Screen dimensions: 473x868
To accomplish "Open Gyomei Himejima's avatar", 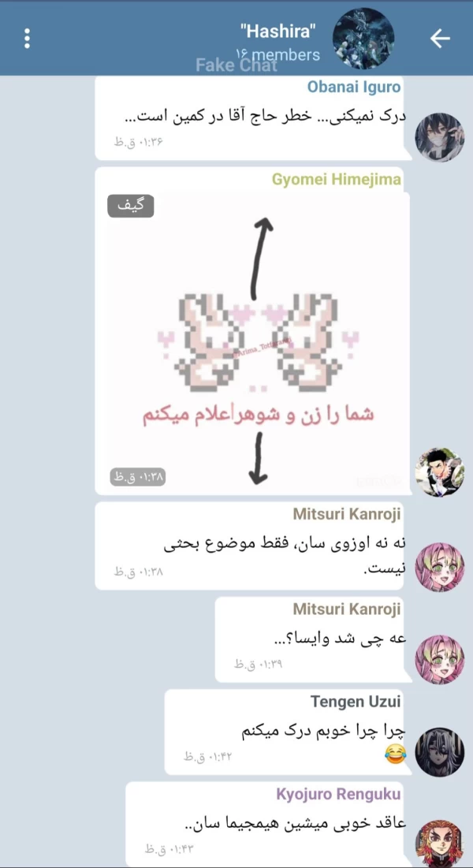I will point(440,471).
